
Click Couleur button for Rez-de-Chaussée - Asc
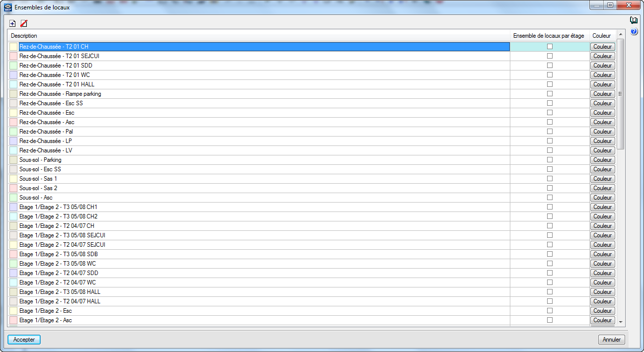pyautogui.click(x=602, y=122)
